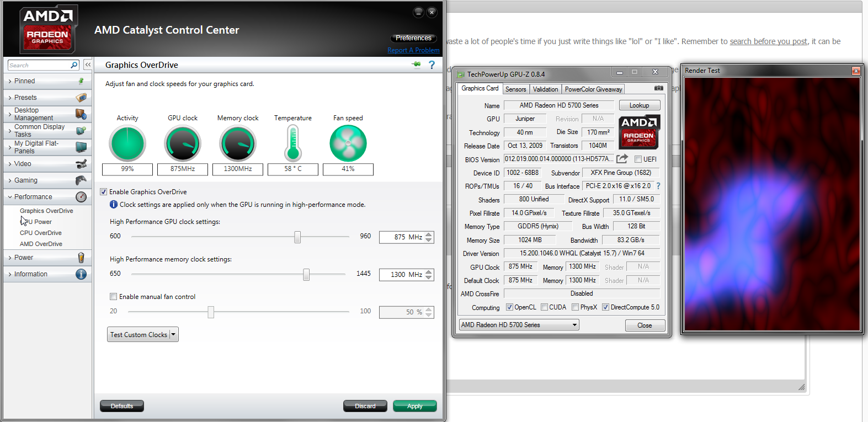868x422 pixels.
Task: Collapse the sidebar with the double-chevron icon
Action: (88, 65)
